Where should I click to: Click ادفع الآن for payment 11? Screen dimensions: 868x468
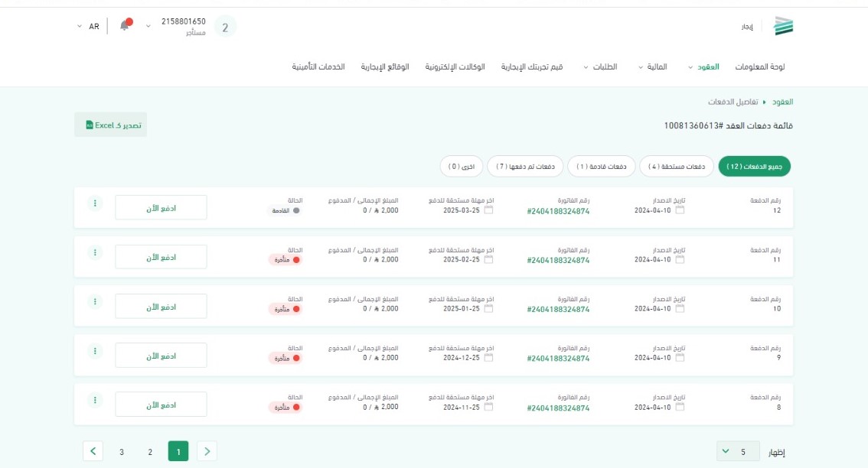point(161,257)
